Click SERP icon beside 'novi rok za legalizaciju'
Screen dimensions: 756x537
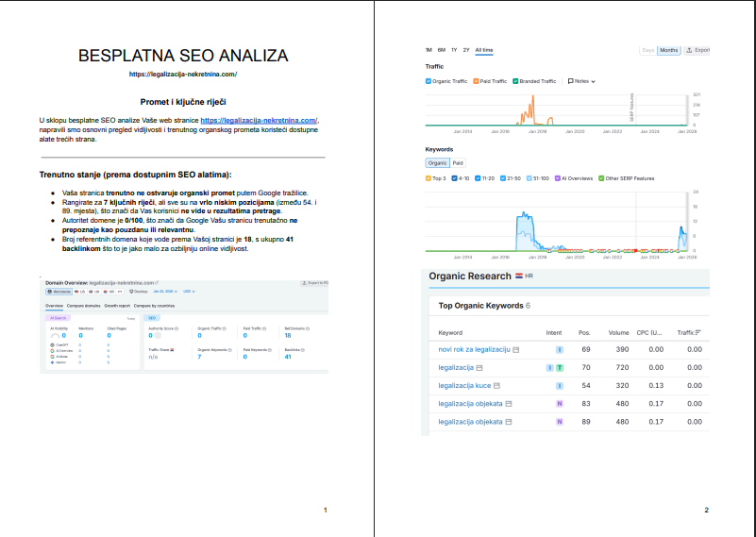[x=515, y=349]
